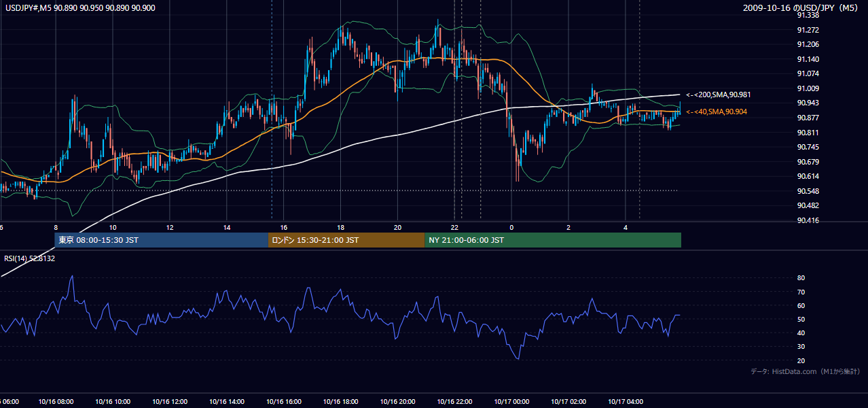868x408 pixels.
Task: Click the 10/16 12:00 date axis label
Action: click(170, 402)
